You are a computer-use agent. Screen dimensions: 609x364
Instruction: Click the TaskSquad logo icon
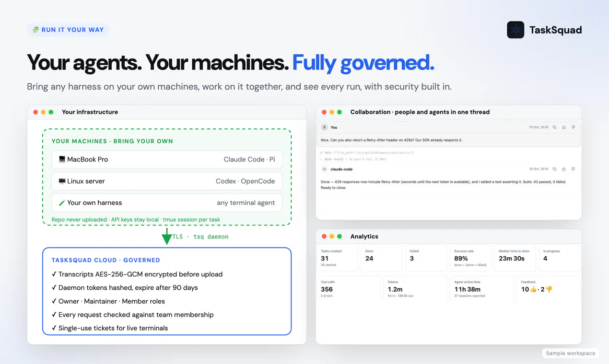point(515,30)
